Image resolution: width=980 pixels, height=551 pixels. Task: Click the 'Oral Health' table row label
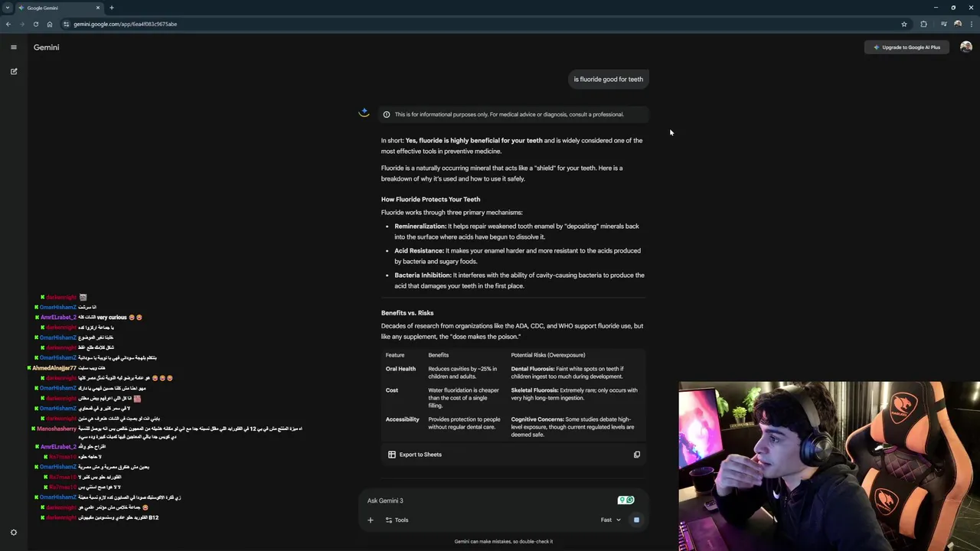pos(400,369)
